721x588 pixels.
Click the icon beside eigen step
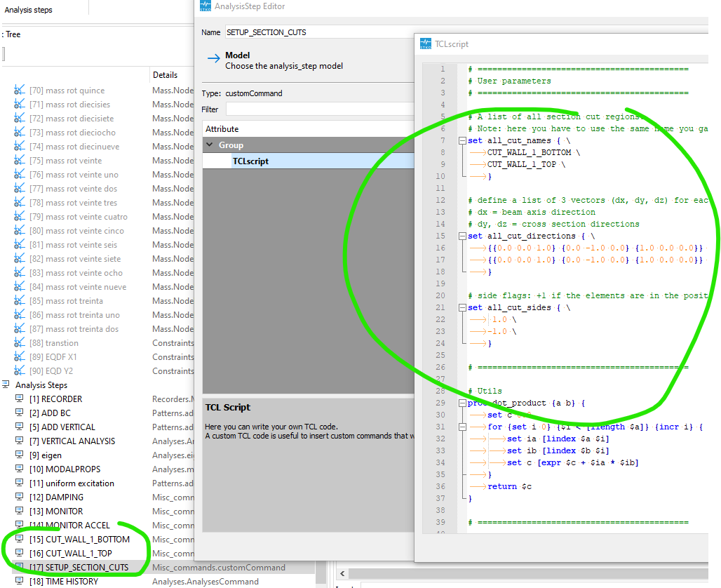pyautogui.click(x=20, y=455)
